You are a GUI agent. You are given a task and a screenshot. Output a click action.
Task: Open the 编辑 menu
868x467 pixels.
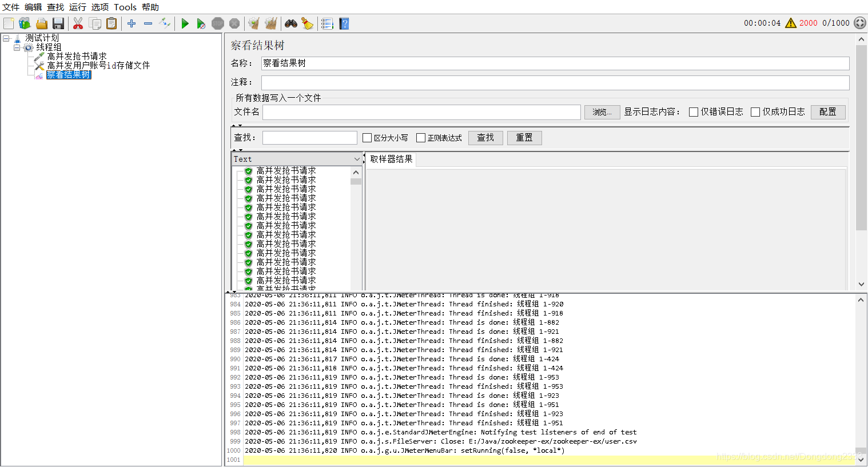[x=33, y=7]
